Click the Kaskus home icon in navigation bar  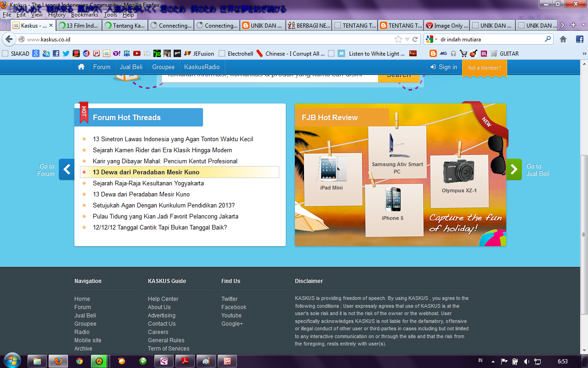coord(81,67)
